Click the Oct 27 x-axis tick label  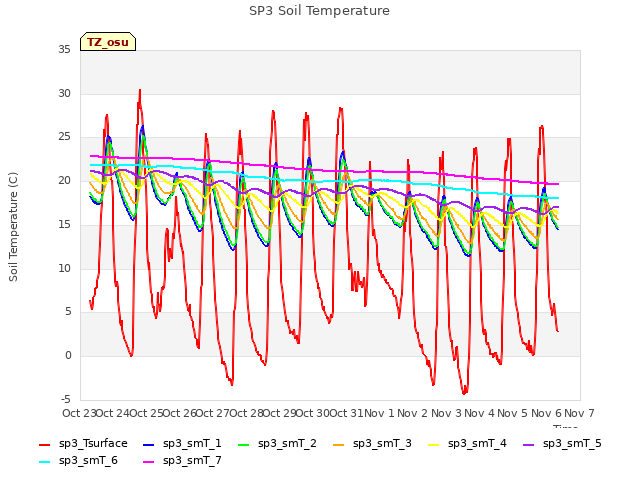213,413
